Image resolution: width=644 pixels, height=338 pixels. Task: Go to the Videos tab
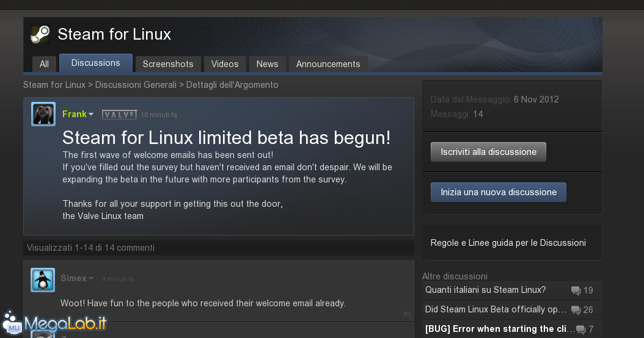click(225, 64)
